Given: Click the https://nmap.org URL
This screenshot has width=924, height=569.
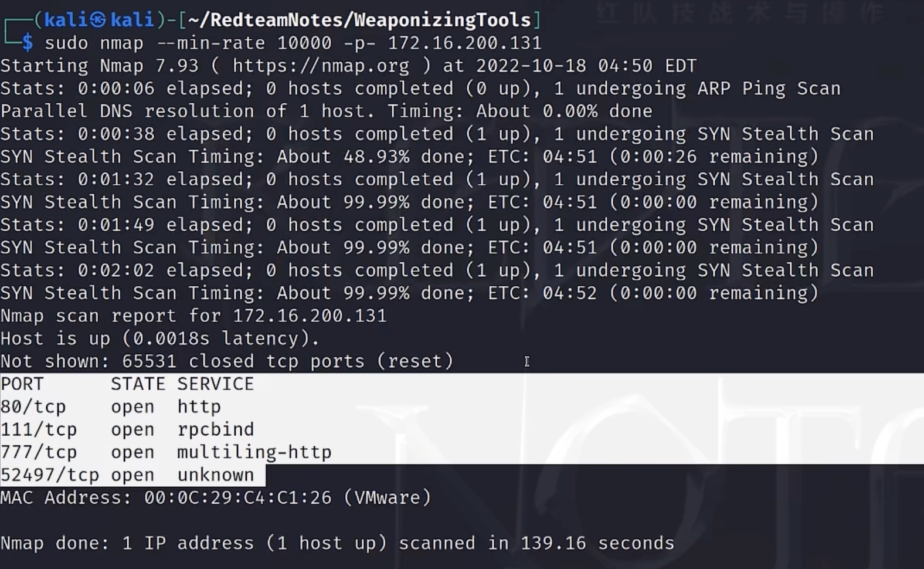Looking at the screenshot, I should pyautogui.click(x=321, y=66).
